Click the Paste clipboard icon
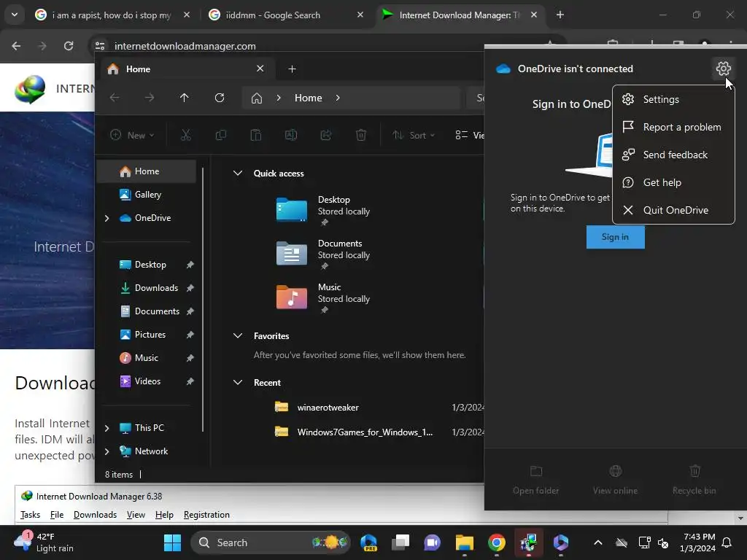The image size is (747, 560). pyautogui.click(x=256, y=135)
